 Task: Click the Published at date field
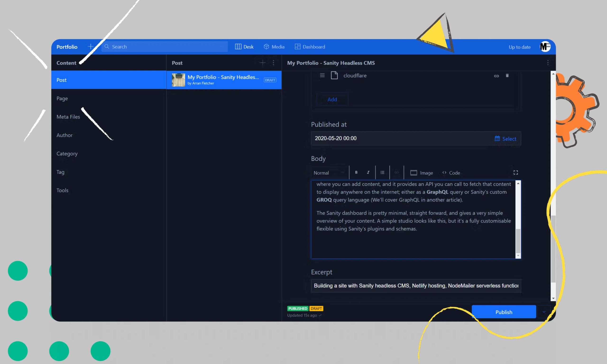click(416, 138)
